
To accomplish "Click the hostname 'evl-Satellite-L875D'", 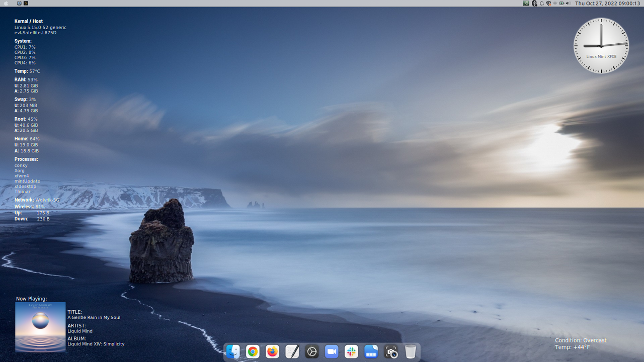I will pyautogui.click(x=35, y=33).
